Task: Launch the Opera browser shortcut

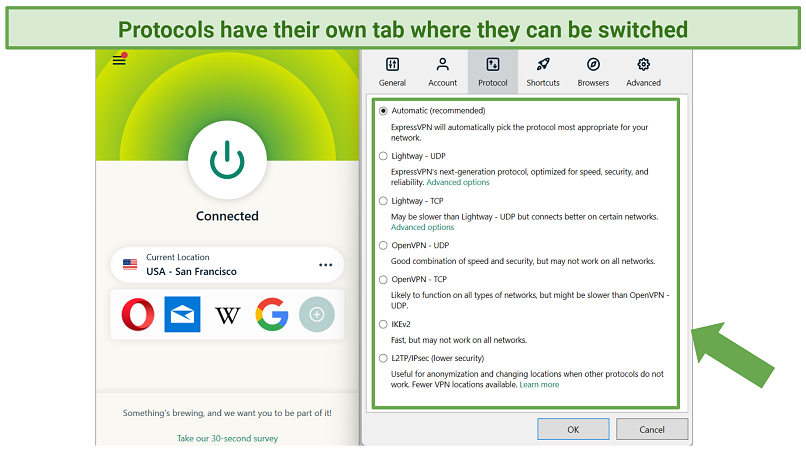Action: 138,314
